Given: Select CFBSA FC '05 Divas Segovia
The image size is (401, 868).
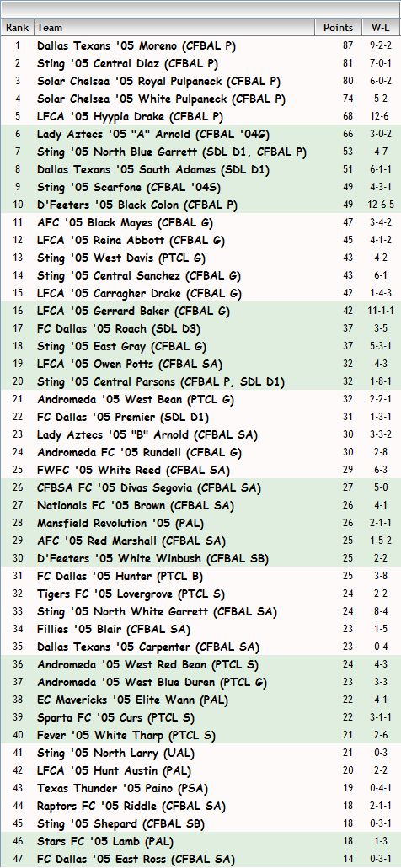Looking at the screenshot, I should [150, 488].
